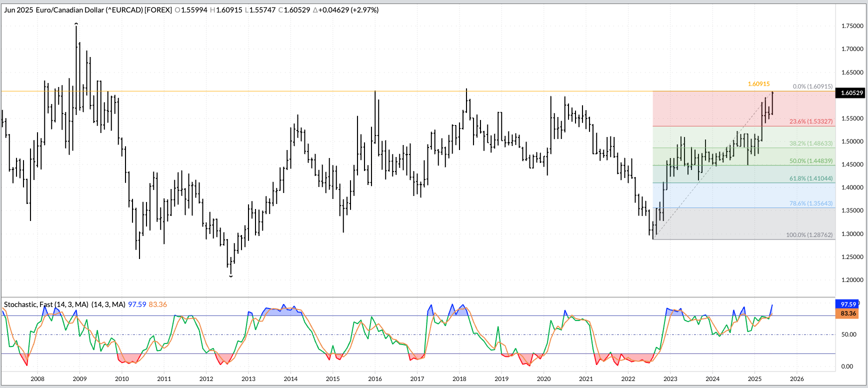This screenshot has height=388, width=868.
Task: Click the 2020 label on the time axis
Action: point(543,379)
